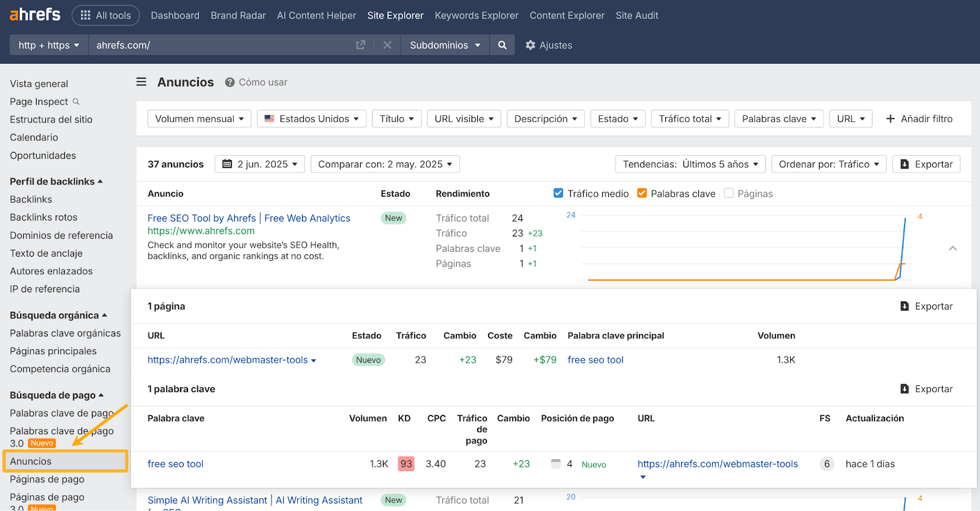The width and height of the screenshot is (980, 511).
Task: Click free seo tool palabra clave principal
Action: [595, 360]
